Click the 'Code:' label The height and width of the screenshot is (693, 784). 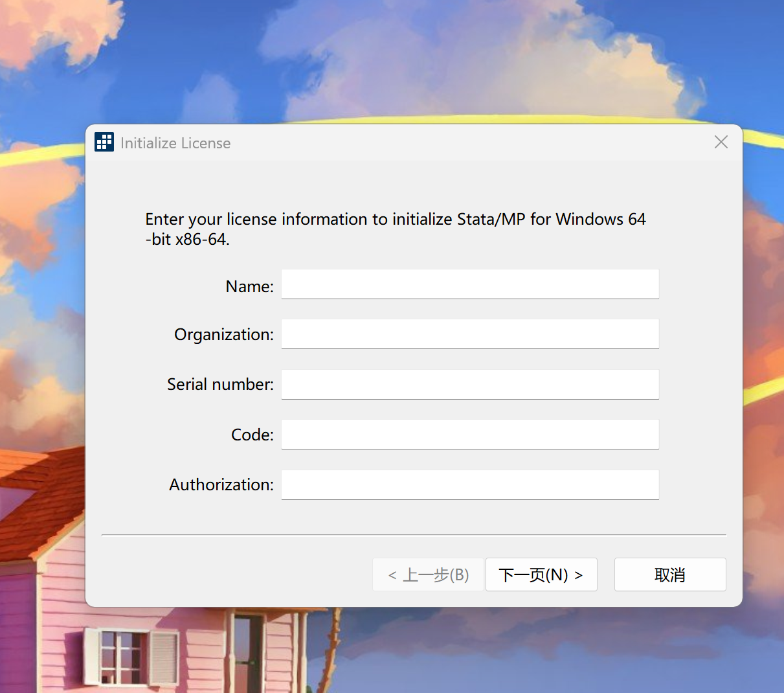point(252,435)
